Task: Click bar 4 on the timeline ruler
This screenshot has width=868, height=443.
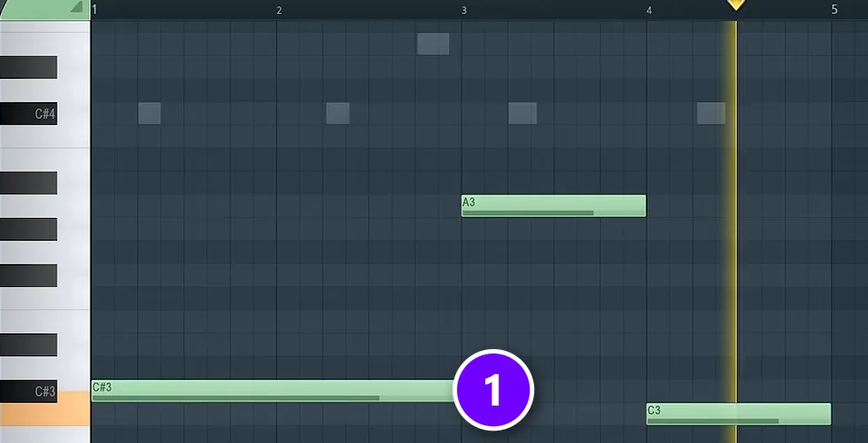Action: coord(648,11)
